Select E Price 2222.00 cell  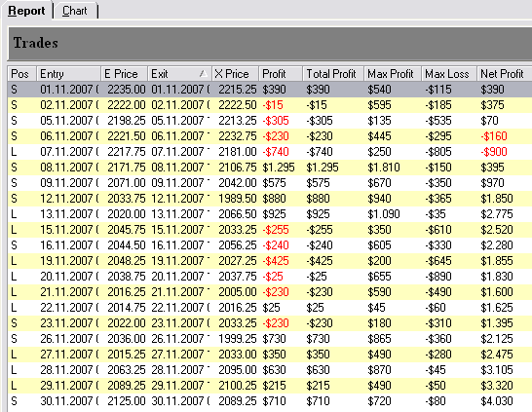[x=126, y=105]
